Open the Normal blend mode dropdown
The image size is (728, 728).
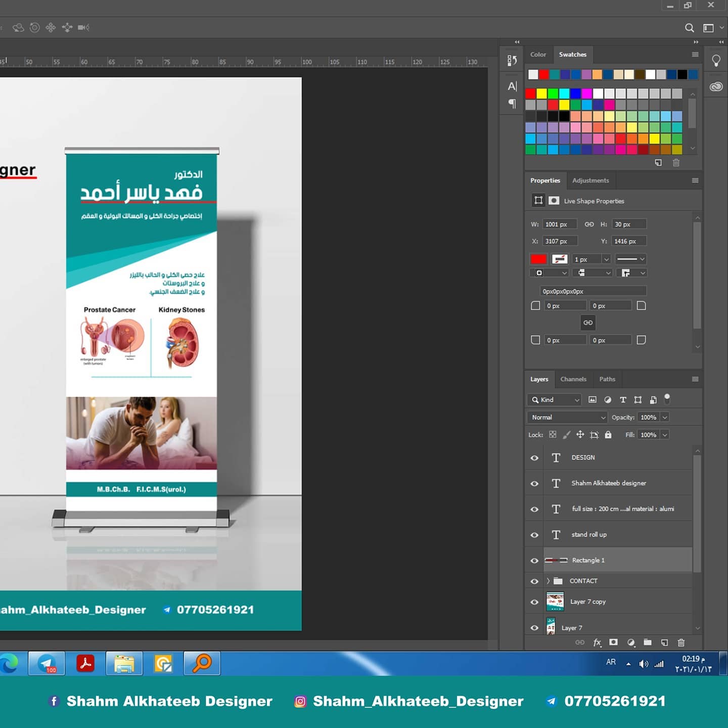tap(567, 417)
